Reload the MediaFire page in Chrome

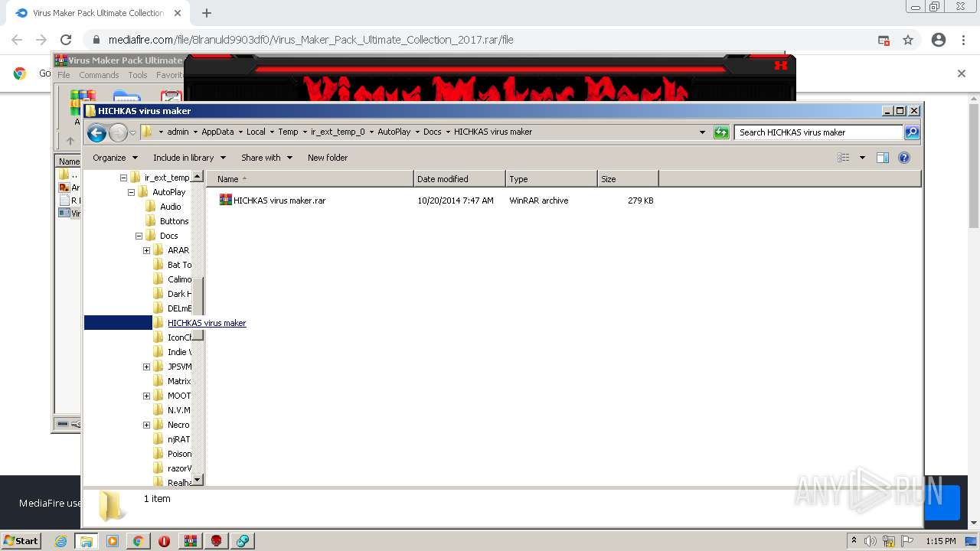click(x=66, y=40)
